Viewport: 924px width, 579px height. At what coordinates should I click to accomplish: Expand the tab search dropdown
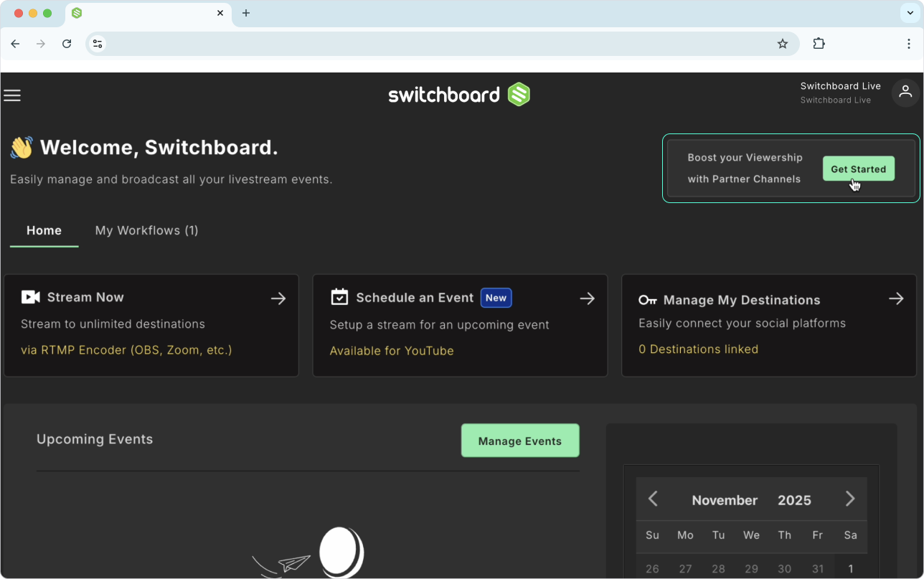[x=910, y=13]
